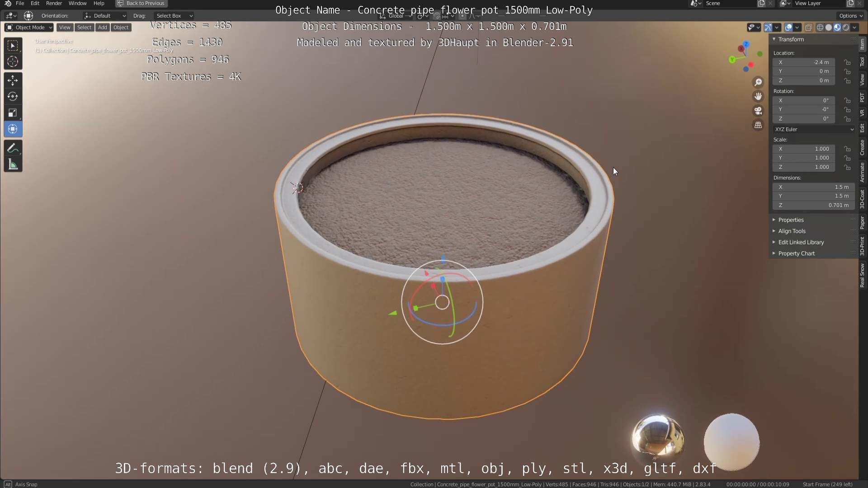Select the Transform tool
This screenshot has width=868, height=488.
(x=13, y=129)
